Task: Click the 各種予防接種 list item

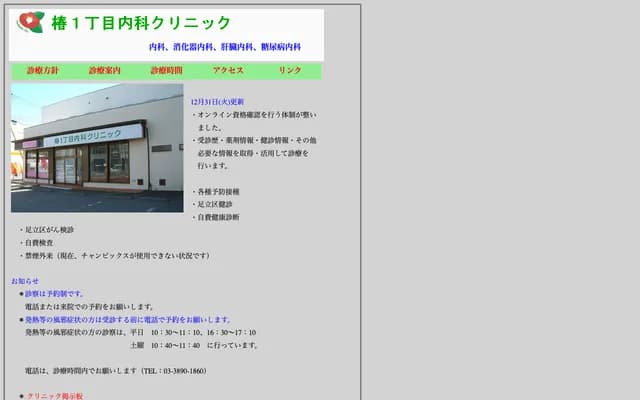Action: tap(216, 191)
